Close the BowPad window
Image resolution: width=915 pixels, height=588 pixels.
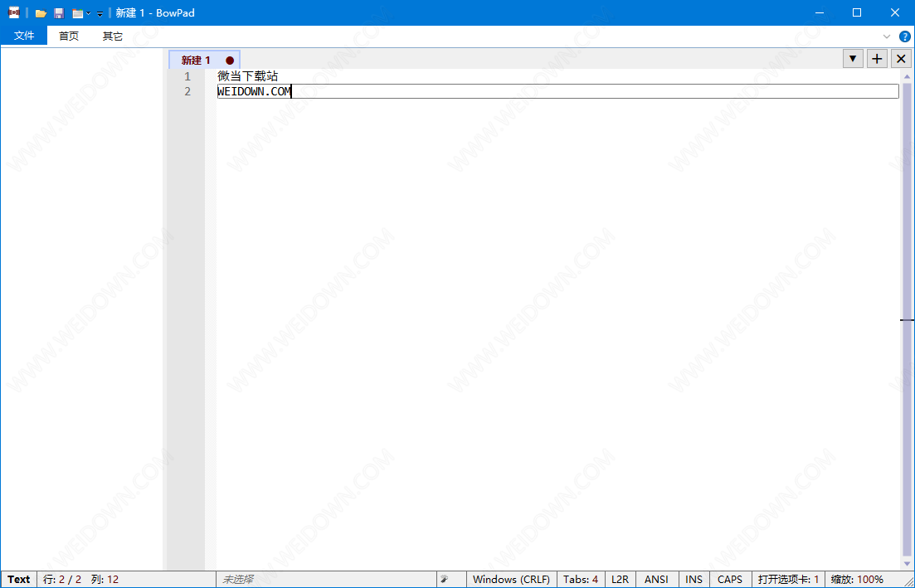895,12
